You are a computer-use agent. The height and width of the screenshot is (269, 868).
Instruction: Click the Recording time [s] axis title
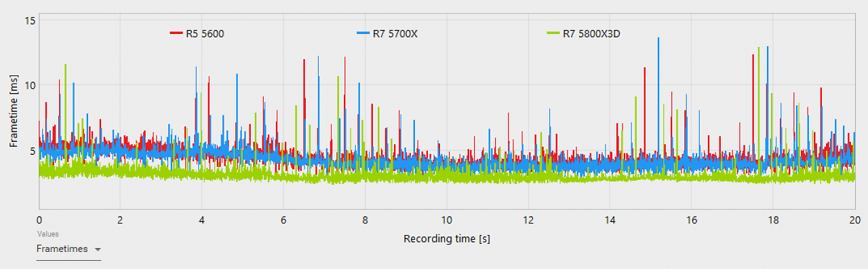[447, 238]
